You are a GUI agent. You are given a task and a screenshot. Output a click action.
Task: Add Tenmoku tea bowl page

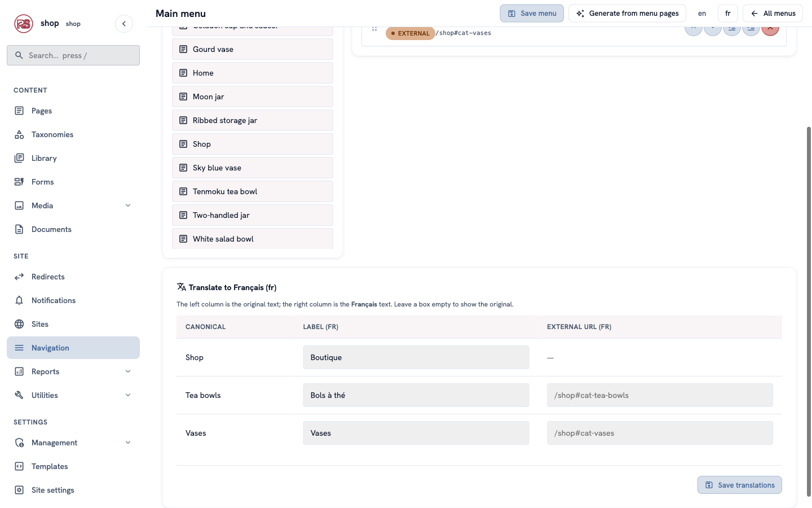point(253,191)
